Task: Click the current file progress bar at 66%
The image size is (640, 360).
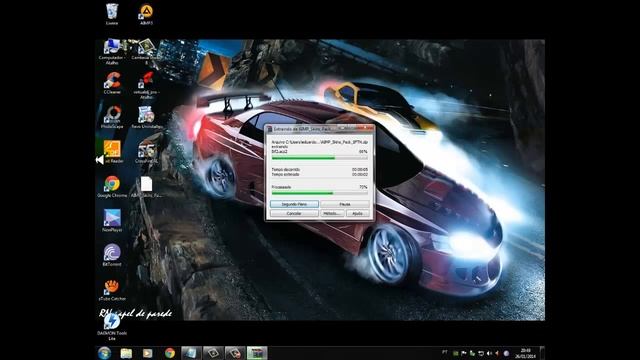Action: point(320,158)
